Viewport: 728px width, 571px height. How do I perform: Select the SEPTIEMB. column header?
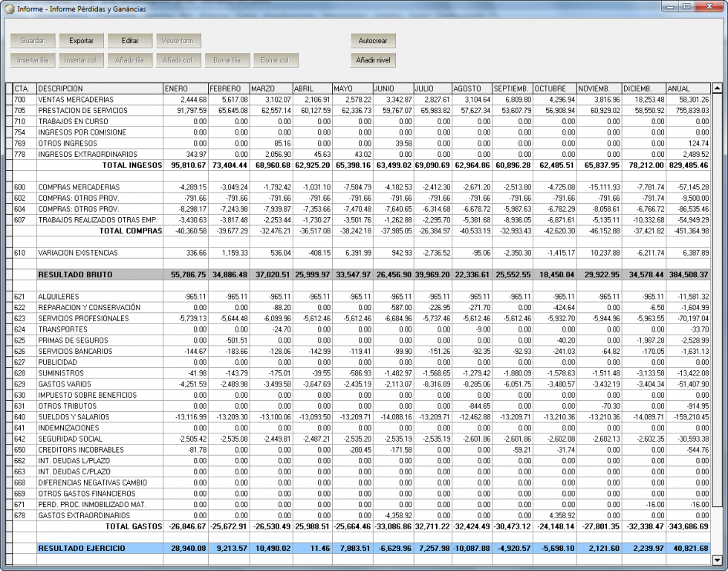pyautogui.click(x=513, y=88)
